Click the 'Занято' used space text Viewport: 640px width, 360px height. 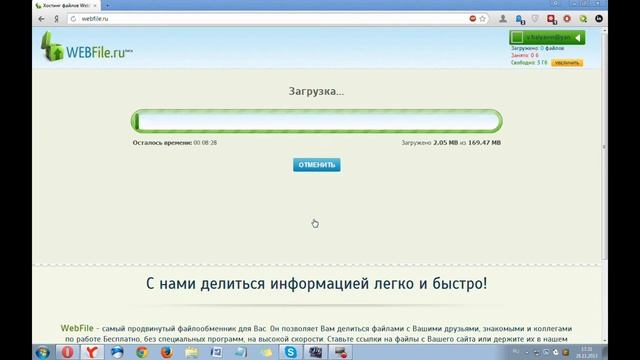(x=524, y=55)
